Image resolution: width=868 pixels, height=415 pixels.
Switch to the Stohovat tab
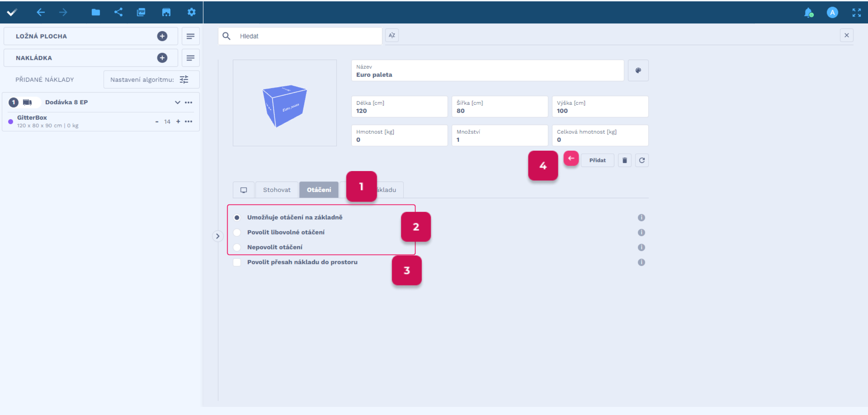(x=277, y=190)
